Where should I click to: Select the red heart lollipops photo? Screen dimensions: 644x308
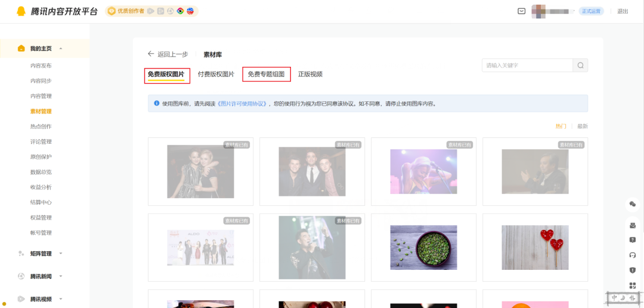535,248
